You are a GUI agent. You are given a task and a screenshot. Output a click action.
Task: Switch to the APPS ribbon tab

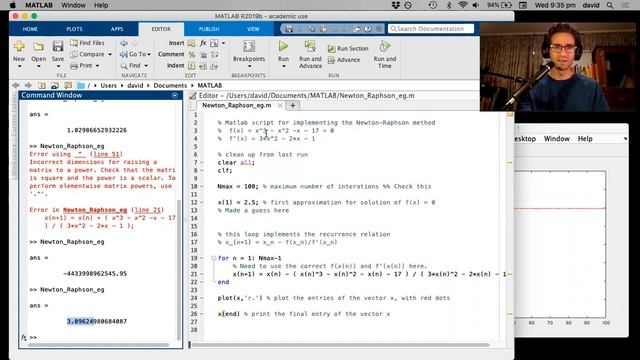tap(117, 29)
